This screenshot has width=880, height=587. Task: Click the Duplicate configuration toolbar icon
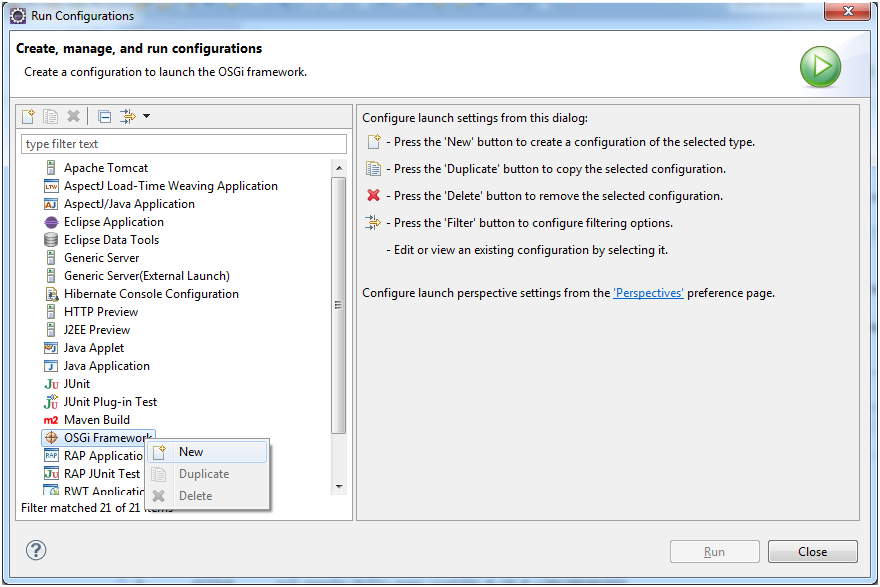(51, 116)
